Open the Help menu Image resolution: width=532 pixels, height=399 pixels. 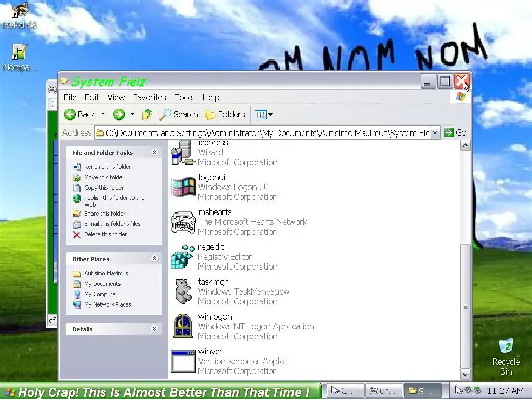click(211, 97)
